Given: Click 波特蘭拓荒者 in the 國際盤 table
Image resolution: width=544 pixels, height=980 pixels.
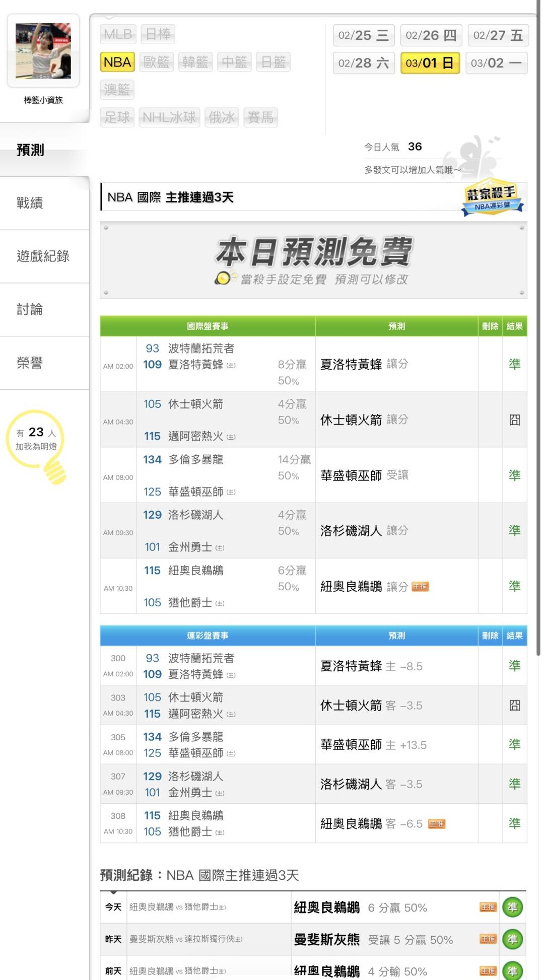Looking at the screenshot, I should tap(201, 348).
